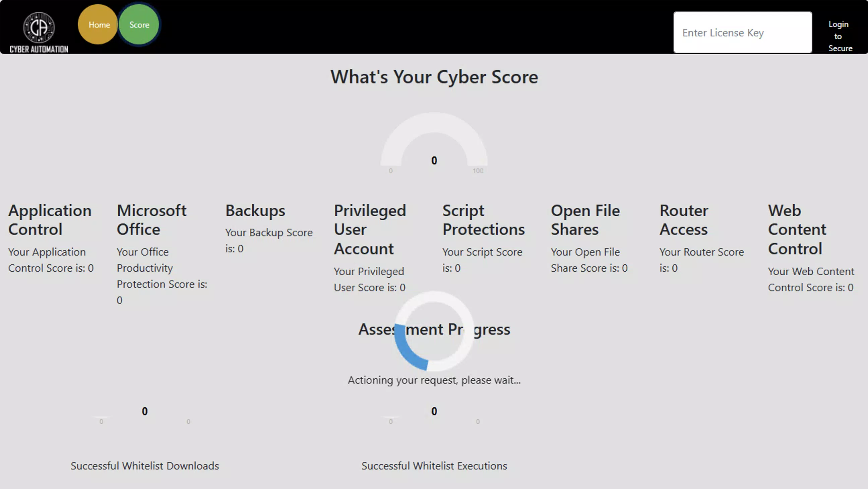Click the Router Access heading
868x489 pixels.
pyautogui.click(x=684, y=220)
